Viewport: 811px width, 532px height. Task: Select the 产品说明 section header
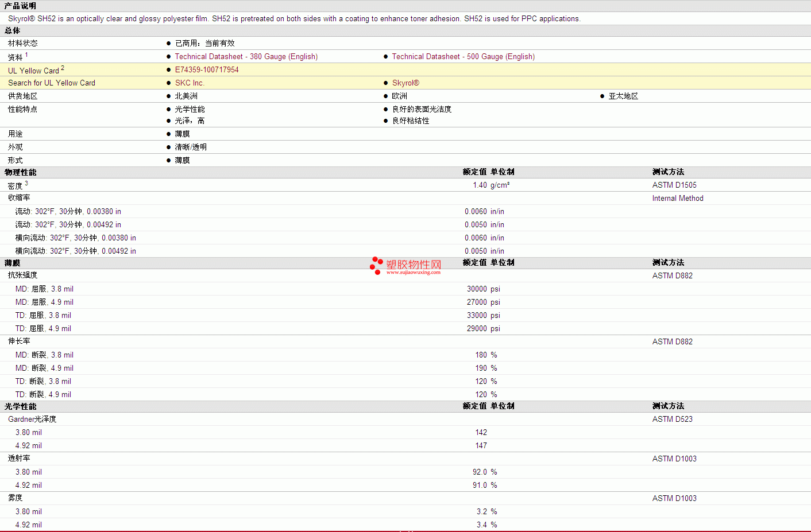coord(20,6)
